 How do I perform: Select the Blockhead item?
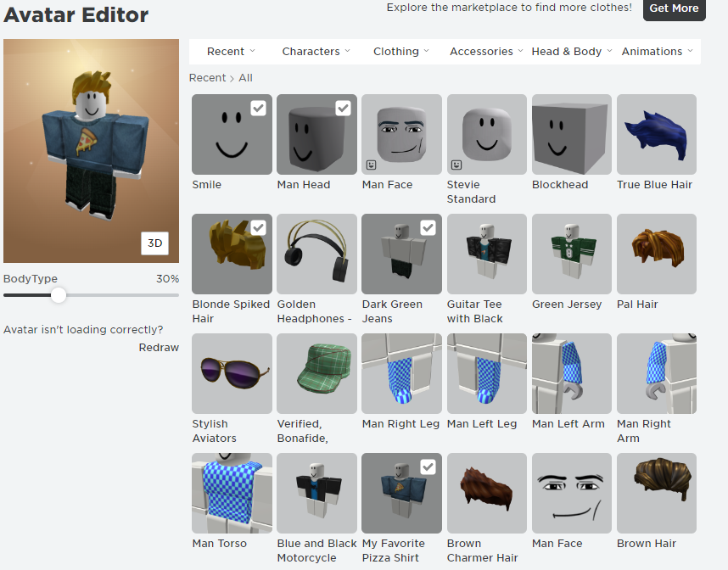tap(572, 135)
